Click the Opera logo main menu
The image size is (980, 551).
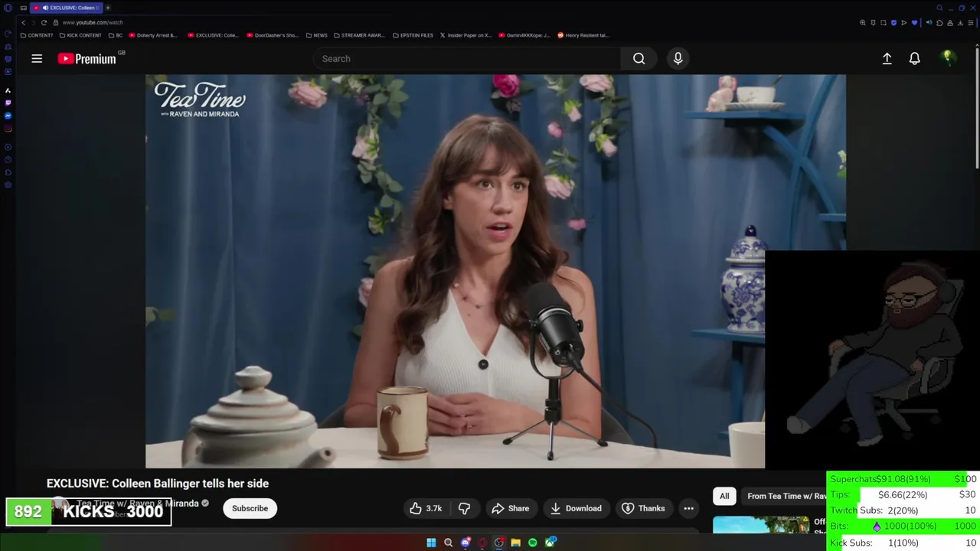(8, 8)
